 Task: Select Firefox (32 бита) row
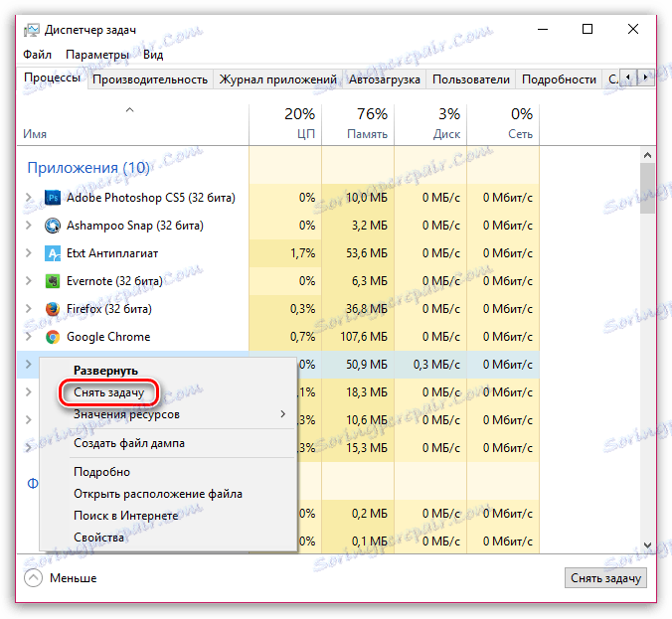(278, 309)
